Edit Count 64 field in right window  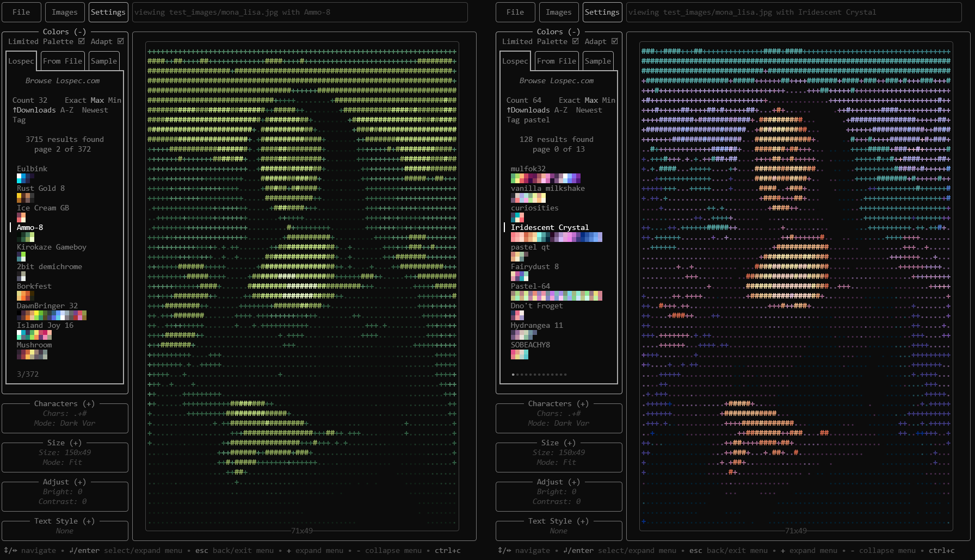[524, 100]
